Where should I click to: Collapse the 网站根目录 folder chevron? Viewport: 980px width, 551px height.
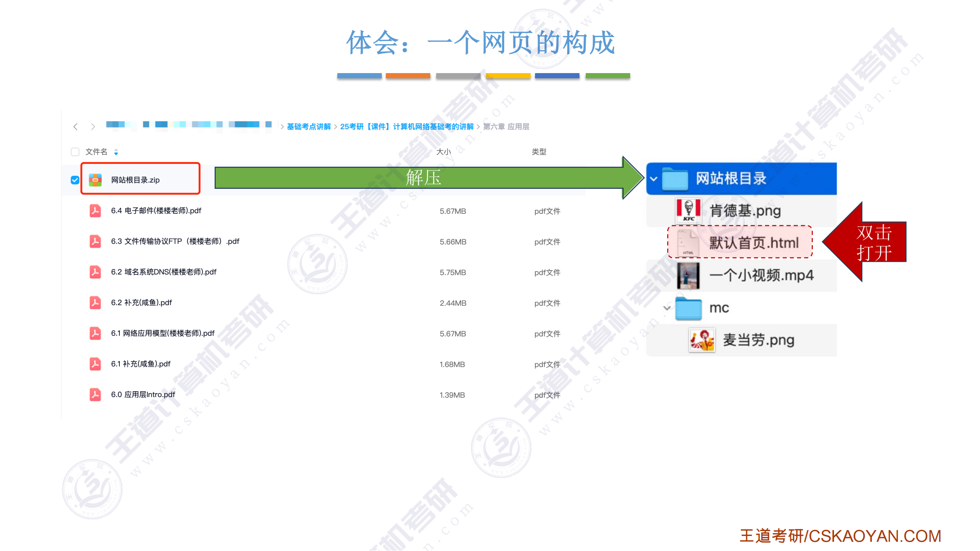pyautogui.click(x=654, y=179)
